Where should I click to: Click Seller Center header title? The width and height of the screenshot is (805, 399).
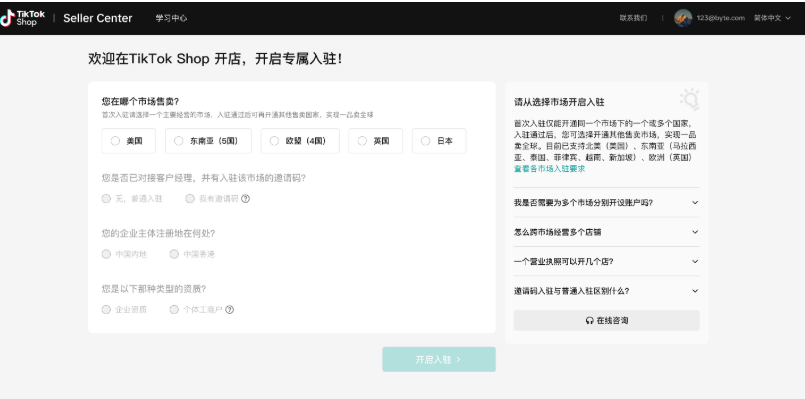click(98, 18)
